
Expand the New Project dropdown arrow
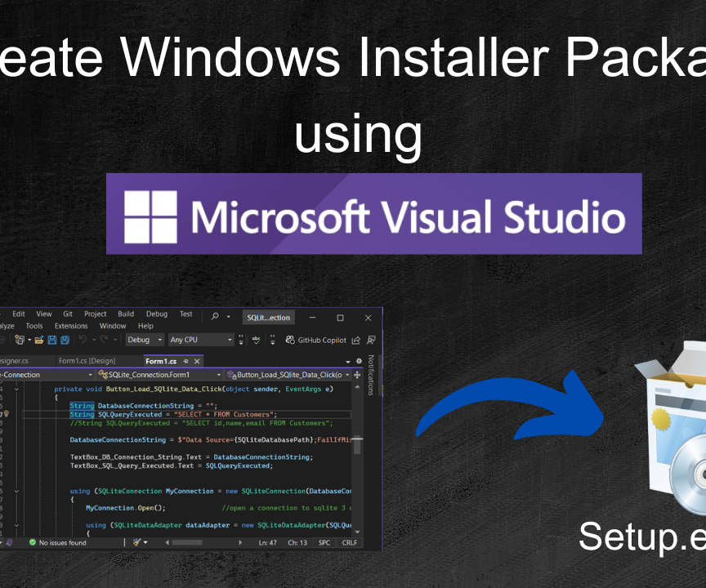click(29, 340)
